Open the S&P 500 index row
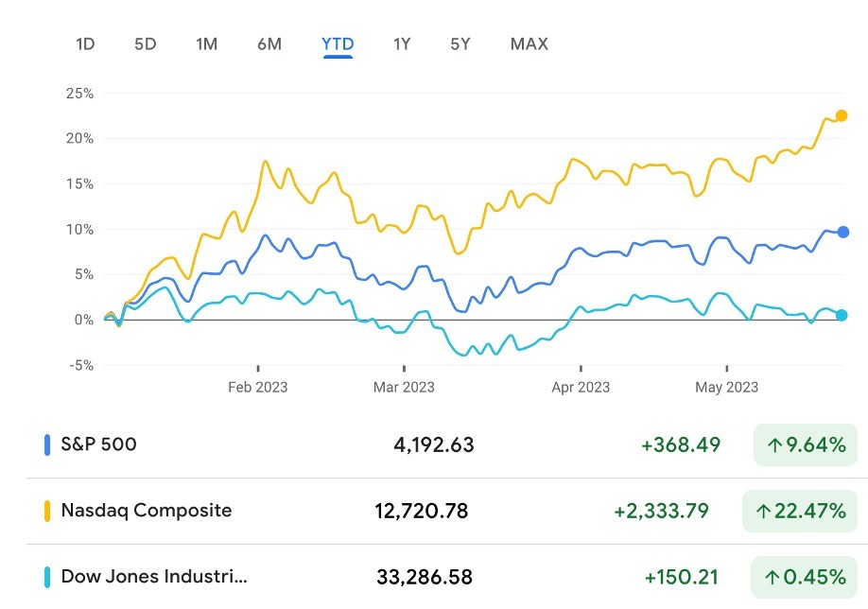Viewport: 868px width, 609px height. click(447, 444)
